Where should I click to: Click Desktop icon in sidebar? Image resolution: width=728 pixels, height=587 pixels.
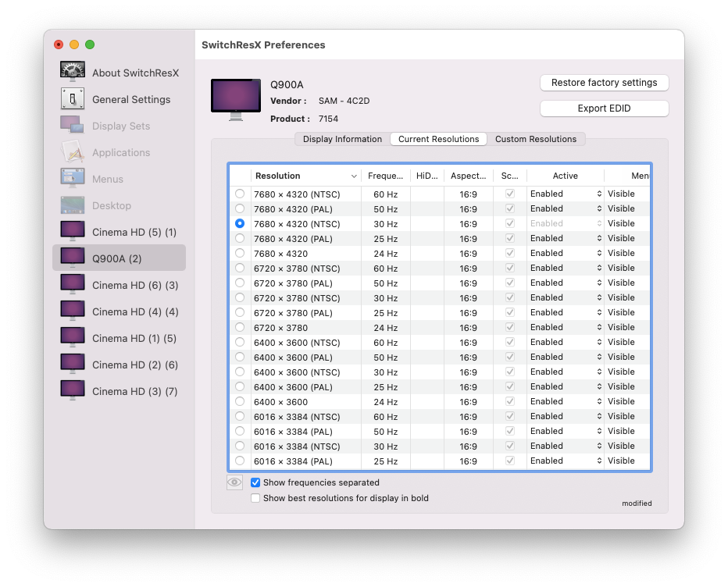point(73,205)
